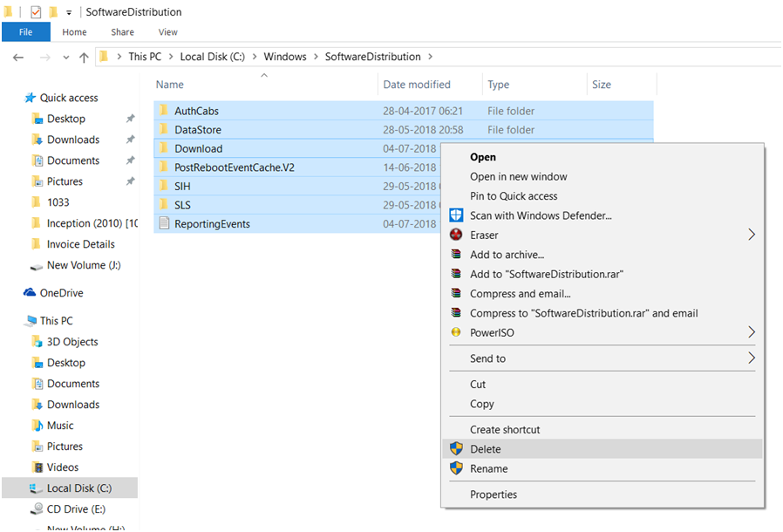The width and height of the screenshot is (783, 532).
Task: Click the OneDrive cloud icon
Action: click(30, 292)
